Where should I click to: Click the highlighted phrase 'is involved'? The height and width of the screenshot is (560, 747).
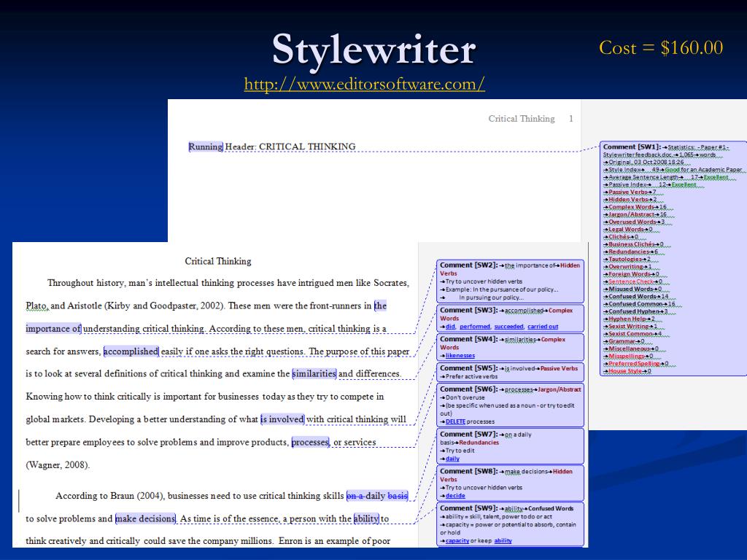pos(282,419)
